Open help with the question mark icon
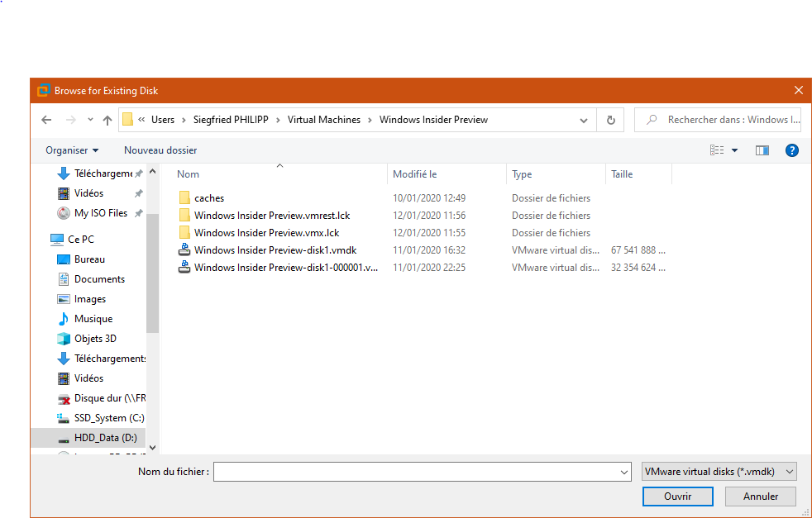Viewport: 812px width, 518px height. coord(792,150)
